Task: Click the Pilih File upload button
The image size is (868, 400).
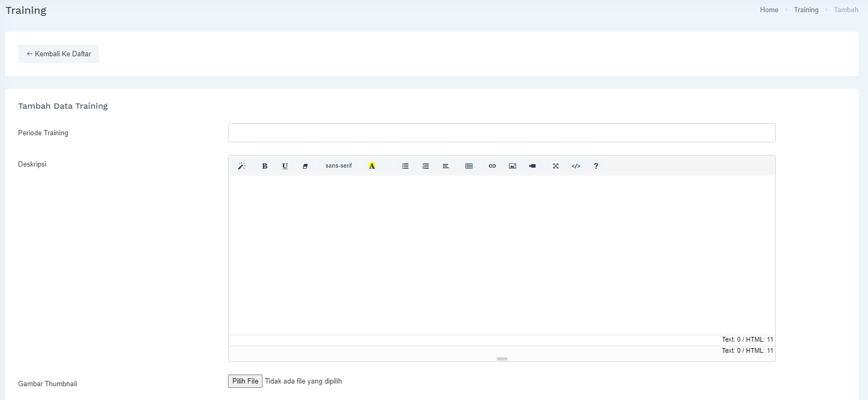Action: tap(245, 381)
